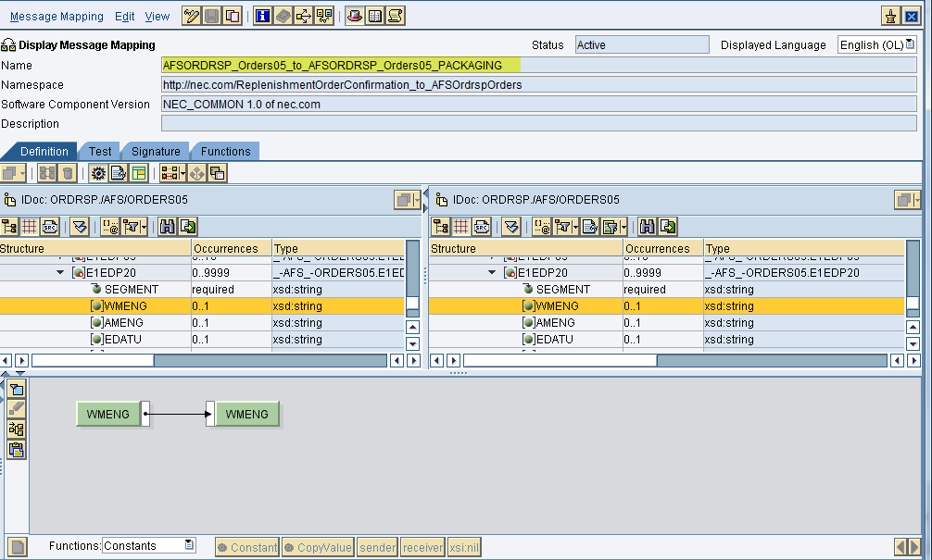Select the AMENG row in left structure

coord(124,323)
